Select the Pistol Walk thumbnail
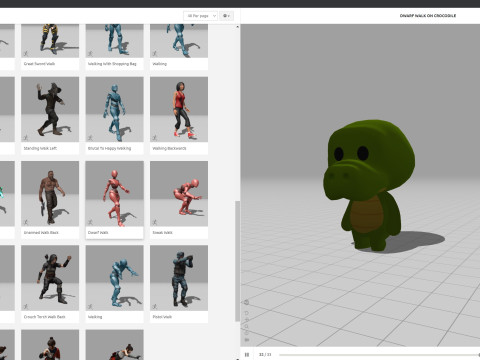Screen dimensions: 480x360 179,278
